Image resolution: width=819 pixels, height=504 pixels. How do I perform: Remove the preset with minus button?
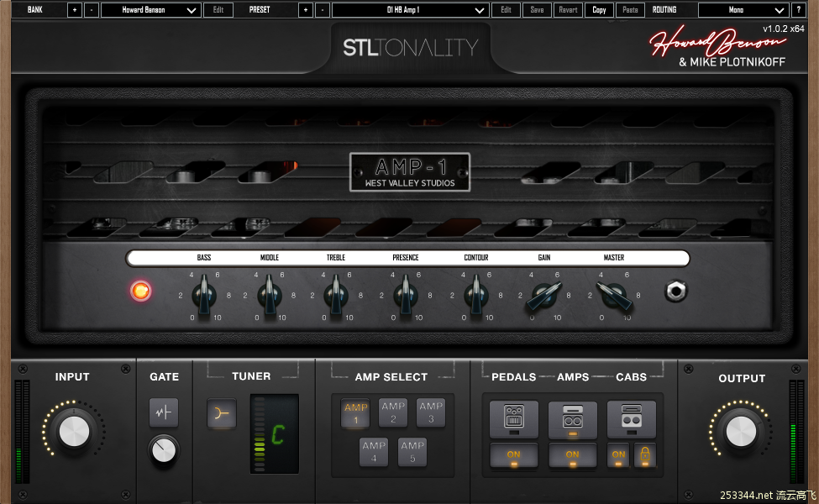coord(323,10)
